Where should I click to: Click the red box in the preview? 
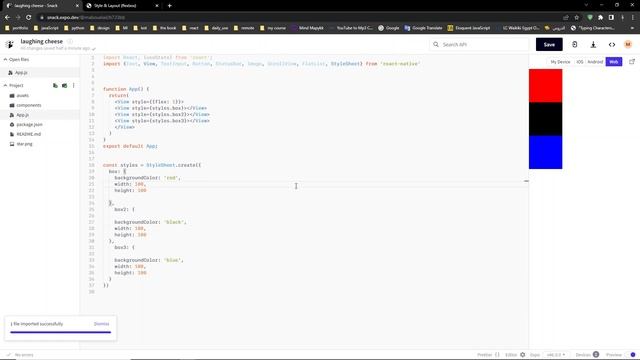545,86
